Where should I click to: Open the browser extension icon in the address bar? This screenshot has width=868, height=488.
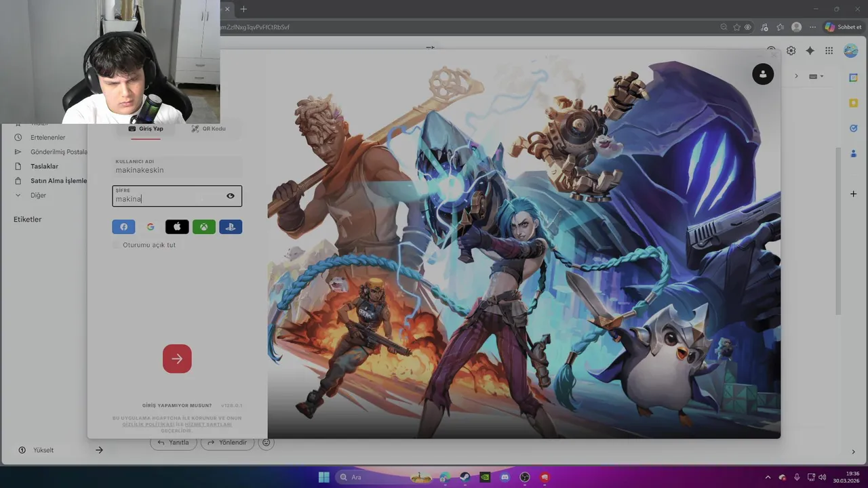point(747,27)
